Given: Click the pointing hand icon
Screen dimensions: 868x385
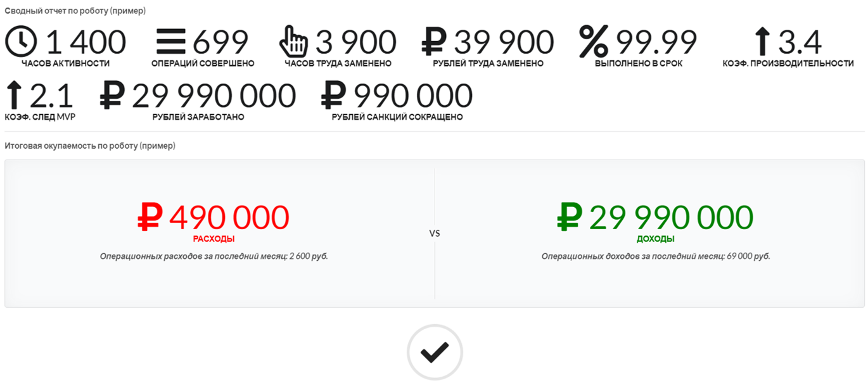Looking at the screenshot, I should tap(294, 42).
